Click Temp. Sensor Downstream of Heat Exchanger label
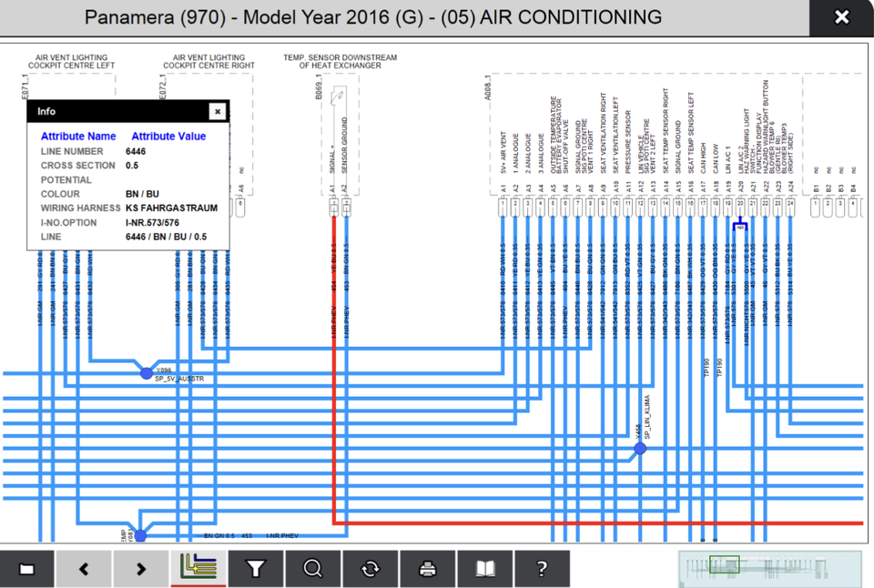874x588 pixels. pos(340,61)
